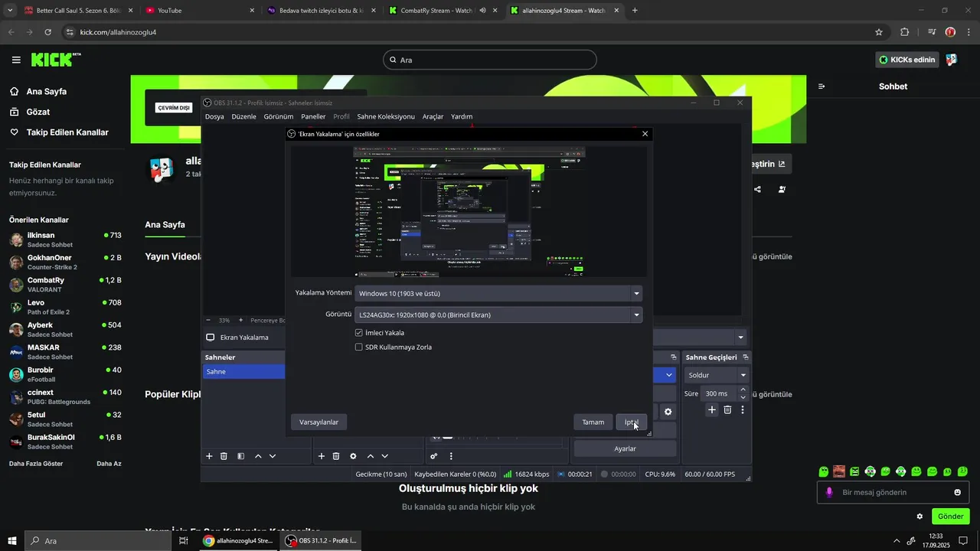This screenshot has height=551, width=980.
Task: Delete the selected scene using the Sahneler trash icon
Action: coord(224,456)
